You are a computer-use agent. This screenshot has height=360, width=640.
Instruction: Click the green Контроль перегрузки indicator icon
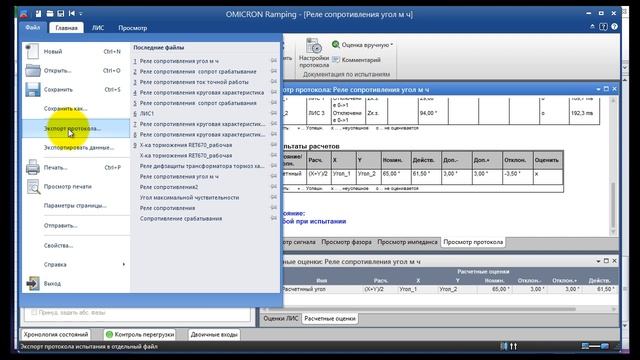tap(109, 334)
